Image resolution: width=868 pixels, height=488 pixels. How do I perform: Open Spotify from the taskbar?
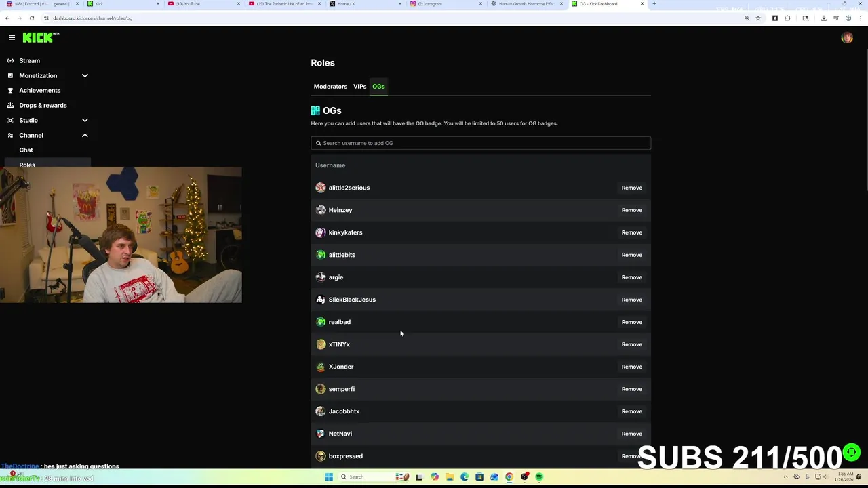coord(539,477)
